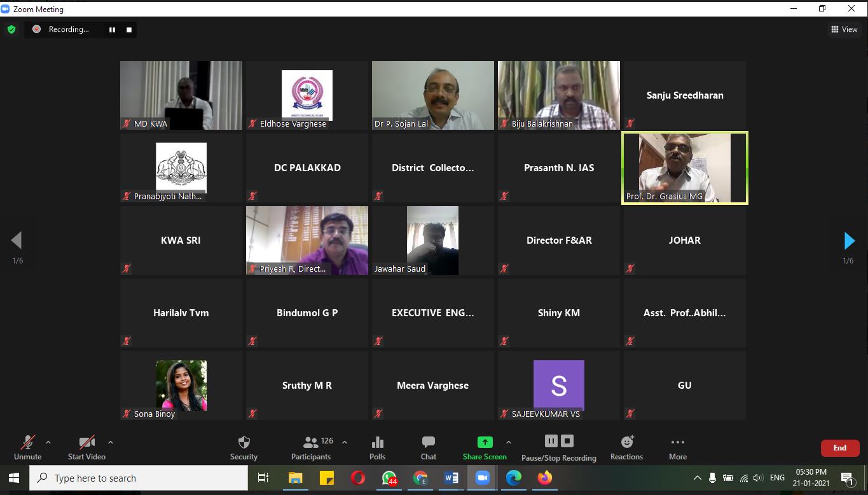Pause the recording in the top indicator
Image resolution: width=868 pixels, height=495 pixels.
coord(112,29)
